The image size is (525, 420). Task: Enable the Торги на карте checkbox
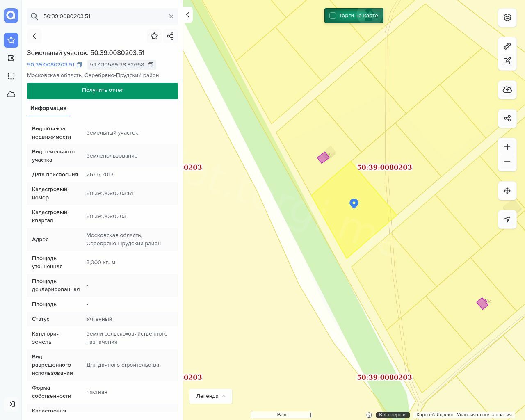(x=333, y=16)
